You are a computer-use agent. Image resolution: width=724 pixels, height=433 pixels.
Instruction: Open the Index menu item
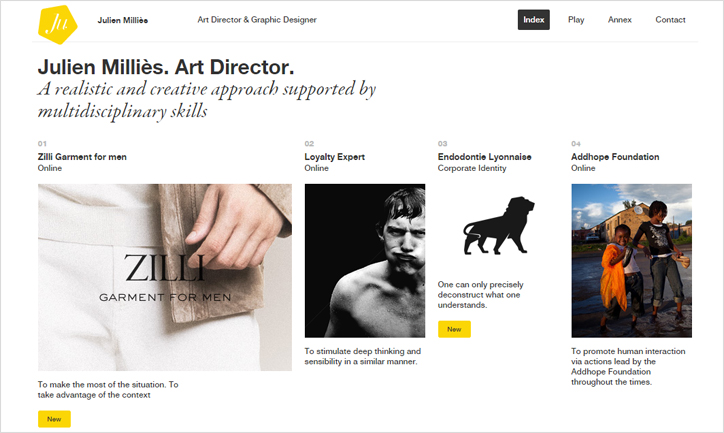533,20
